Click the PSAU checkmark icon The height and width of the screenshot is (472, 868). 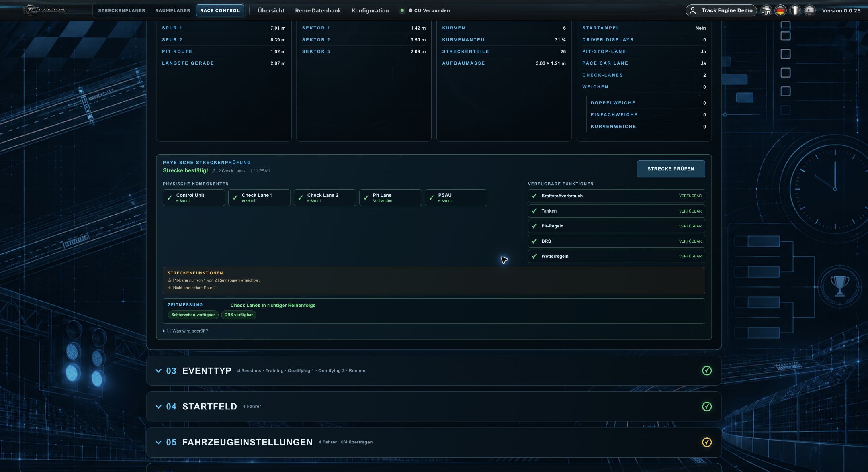pos(432,198)
